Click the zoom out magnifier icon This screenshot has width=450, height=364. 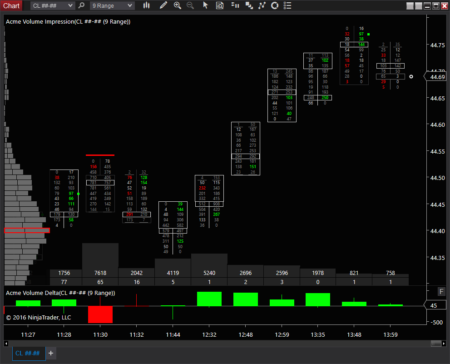190,5
